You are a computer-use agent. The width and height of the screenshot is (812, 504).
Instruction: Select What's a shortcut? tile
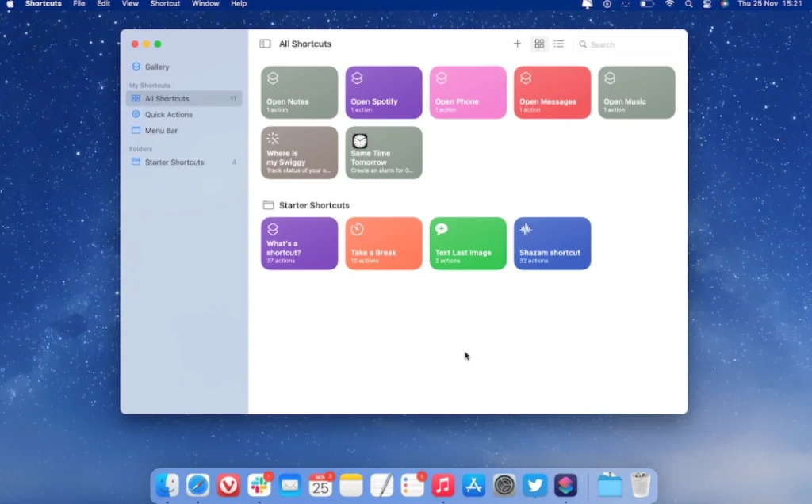click(x=299, y=243)
